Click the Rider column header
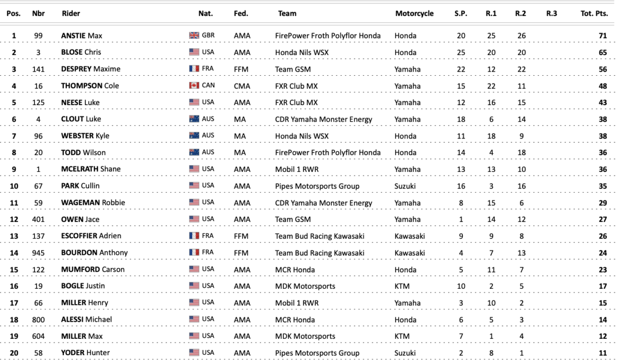 click(x=71, y=14)
